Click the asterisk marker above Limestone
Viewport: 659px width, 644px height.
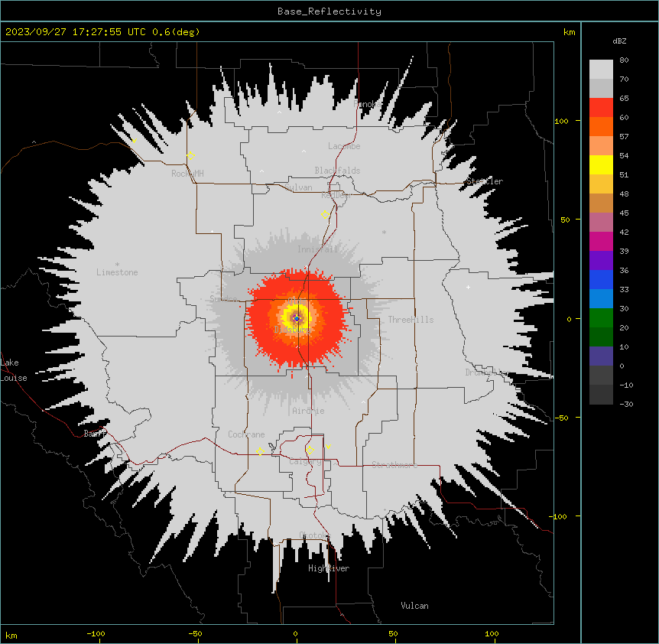coord(117,265)
